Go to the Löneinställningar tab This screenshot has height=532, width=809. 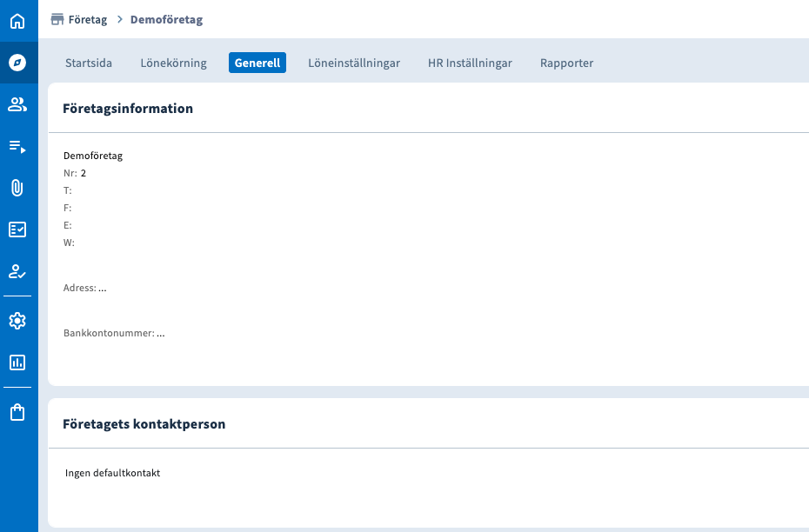pos(354,63)
